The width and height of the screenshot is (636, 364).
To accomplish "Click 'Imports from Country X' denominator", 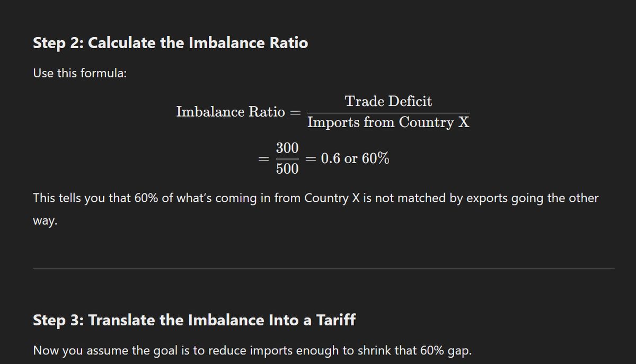I will tap(388, 123).
